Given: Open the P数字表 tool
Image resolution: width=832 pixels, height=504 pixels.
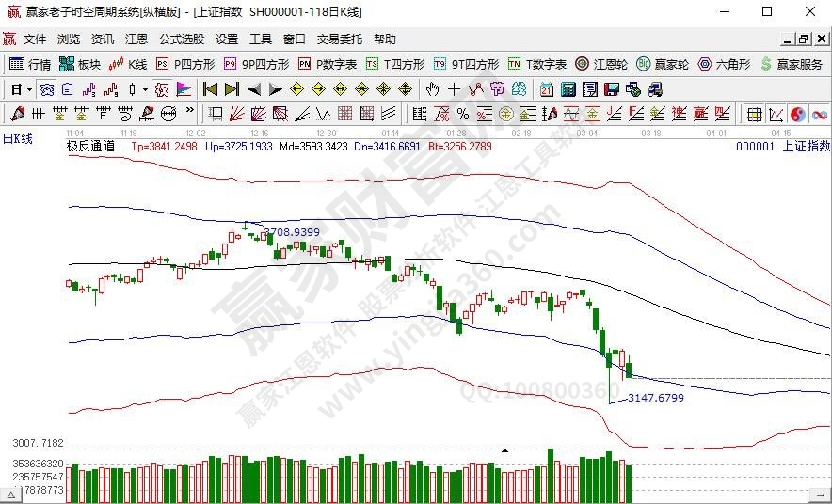Looking at the screenshot, I should (x=328, y=64).
